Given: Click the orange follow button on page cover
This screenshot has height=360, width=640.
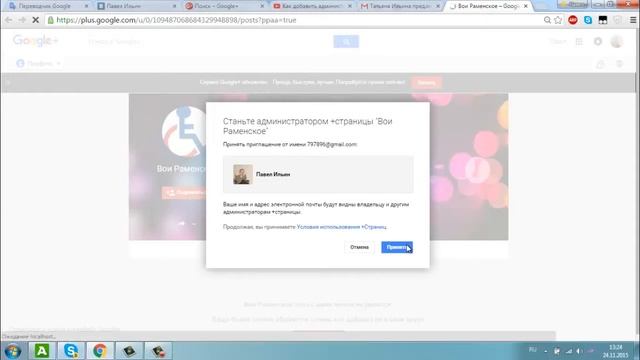Looking at the screenshot, I should pyautogui.click(x=184, y=192).
